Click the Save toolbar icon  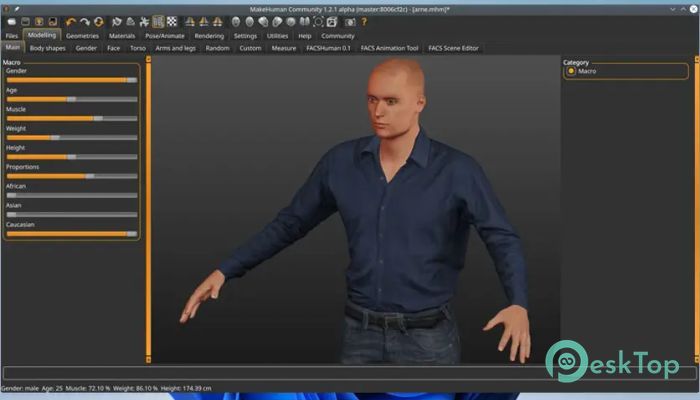(x=39, y=21)
